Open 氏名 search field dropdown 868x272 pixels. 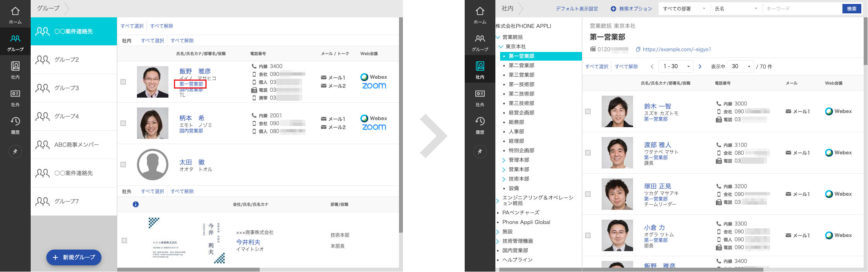(736, 9)
